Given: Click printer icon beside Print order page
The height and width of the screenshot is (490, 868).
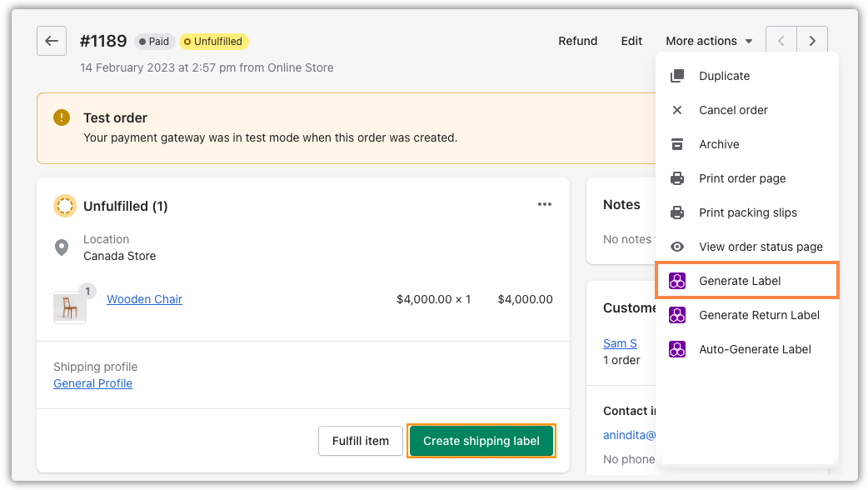Looking at the screenshot, I should pyautogui.click(x=677, y=178).
